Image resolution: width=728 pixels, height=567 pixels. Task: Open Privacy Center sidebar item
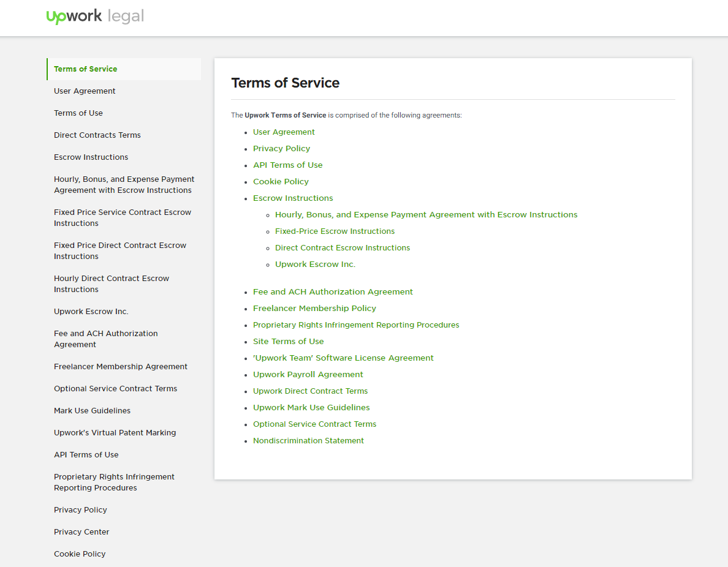(82, 531)
